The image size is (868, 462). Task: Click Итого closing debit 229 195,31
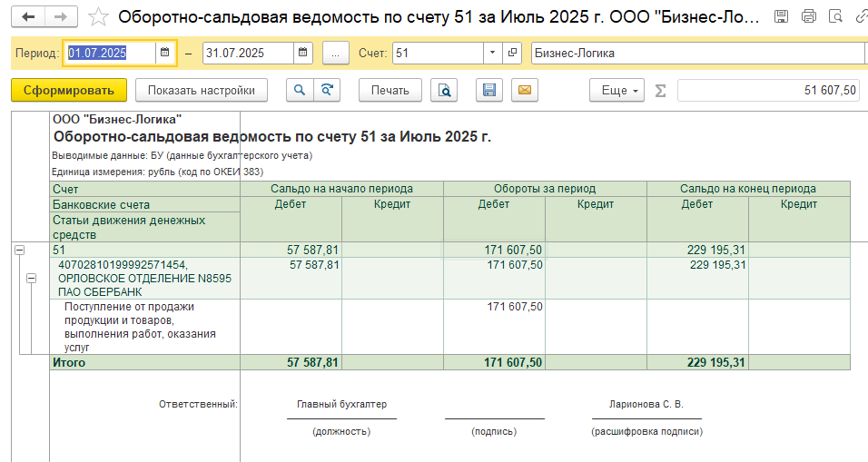[x=697, y=362]
